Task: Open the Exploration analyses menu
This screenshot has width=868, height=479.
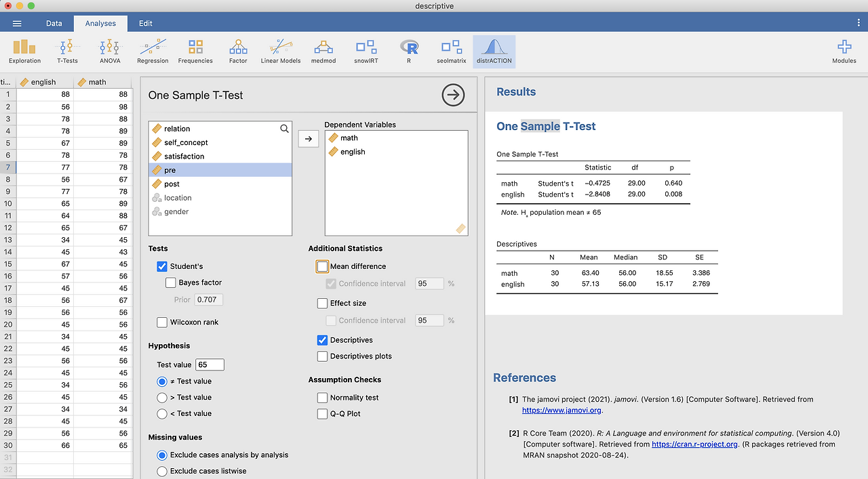Action: pos(24,51)
